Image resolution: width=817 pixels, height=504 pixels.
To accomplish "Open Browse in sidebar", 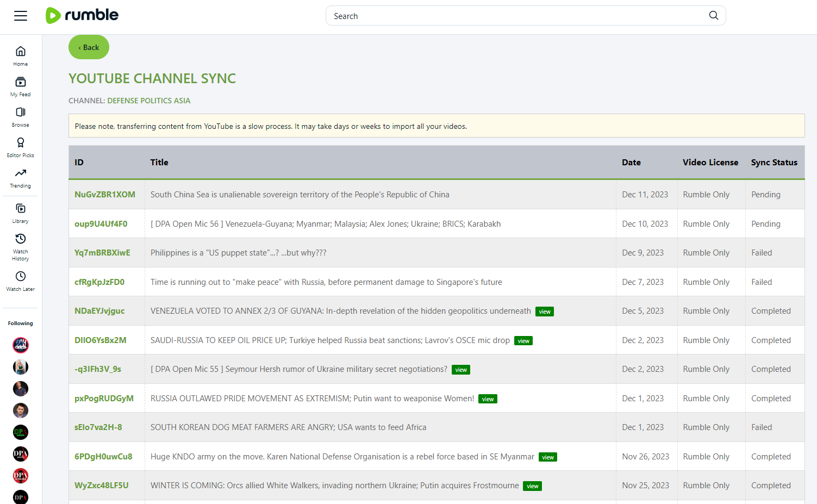I will point(21,117).
